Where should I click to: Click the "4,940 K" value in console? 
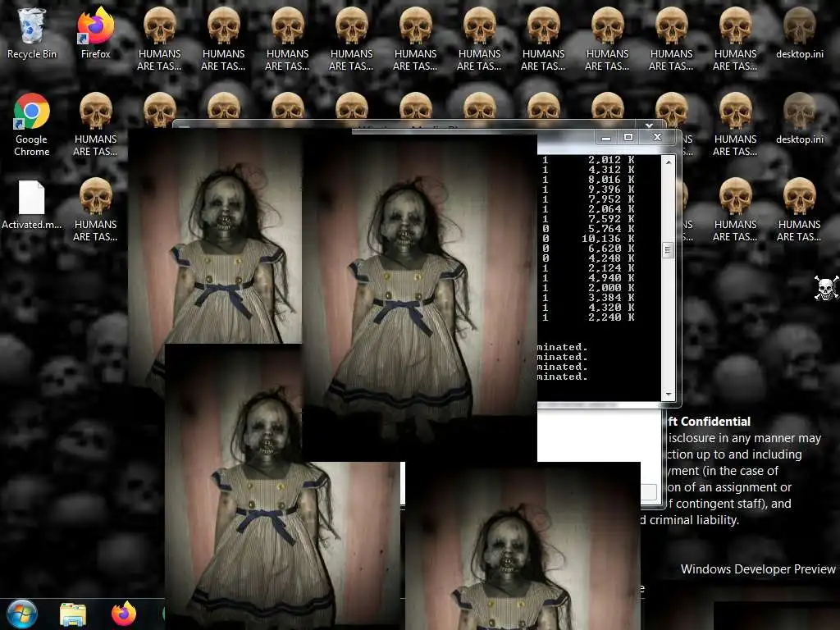click(611, 277)
